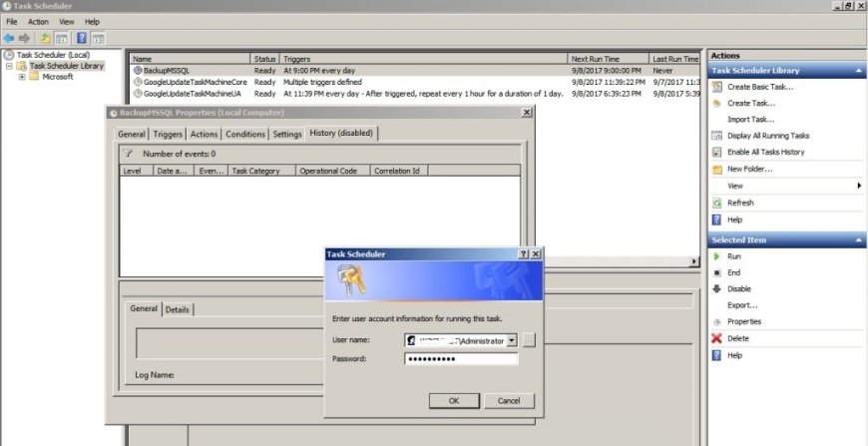Image resolution: width=868 pixels, height=446 pixels.
Task: Click the GoogleUpdateTaskMachineUA task icon
Action: (x=138, y=94)
